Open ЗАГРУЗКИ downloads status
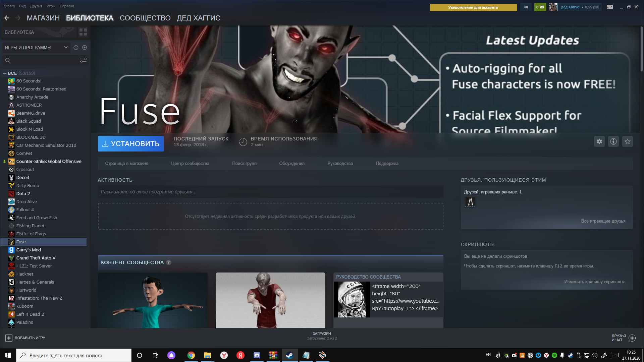Screen dimensions: 644x362 [322, 336]
